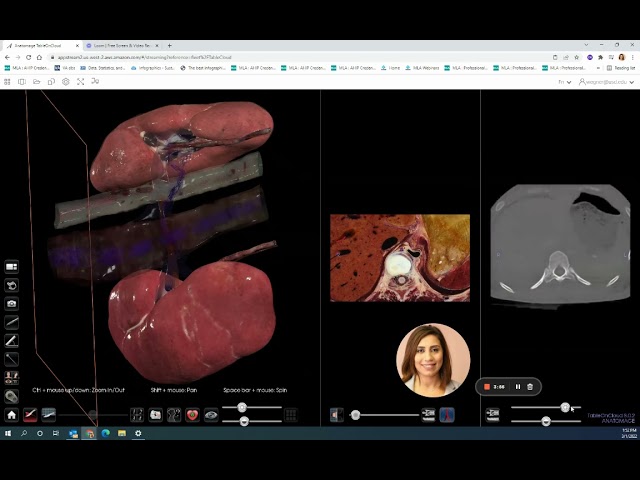Switch to the Anatomage TableOnCloud tab

click(x=43, y=46)
